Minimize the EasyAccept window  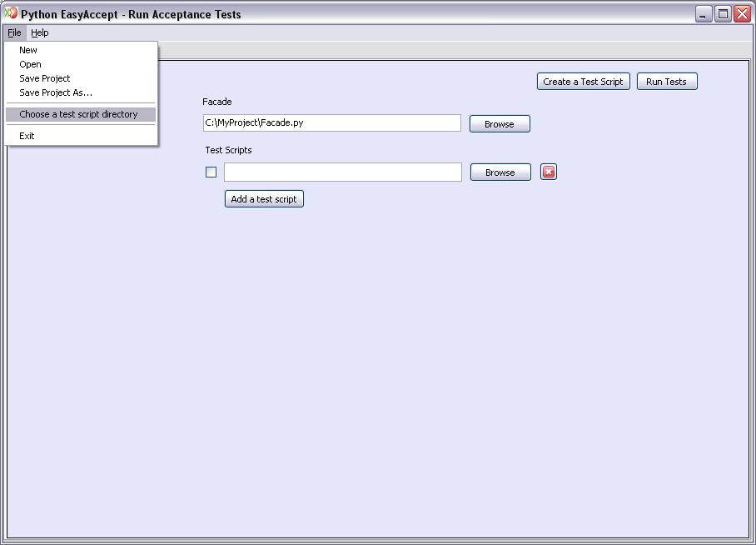pos(704,13)
